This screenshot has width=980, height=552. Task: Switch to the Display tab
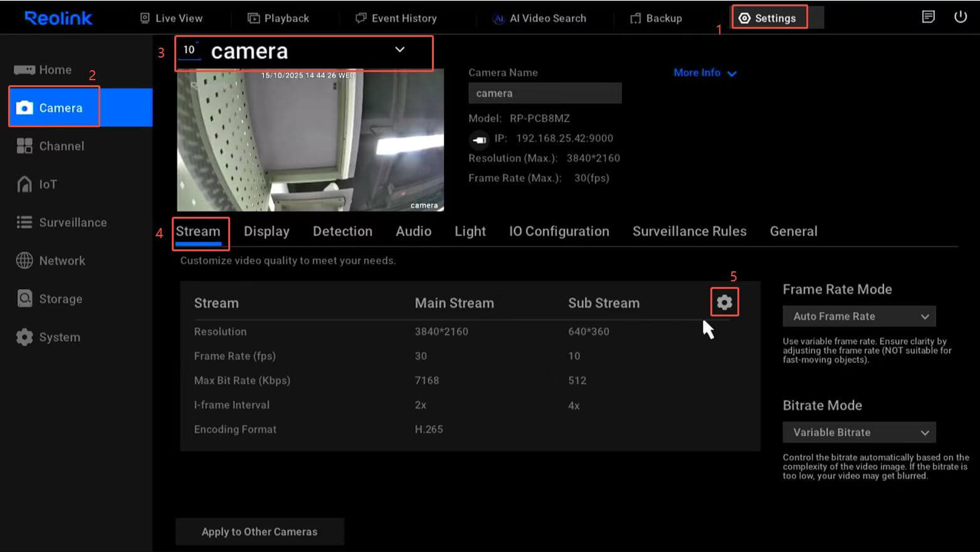click(x=266, y=231)
